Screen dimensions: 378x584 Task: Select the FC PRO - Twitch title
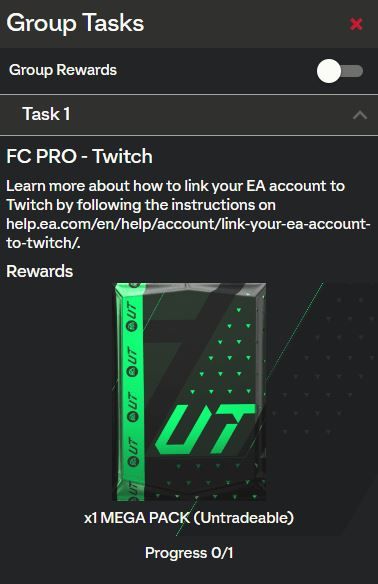[79, 156]
